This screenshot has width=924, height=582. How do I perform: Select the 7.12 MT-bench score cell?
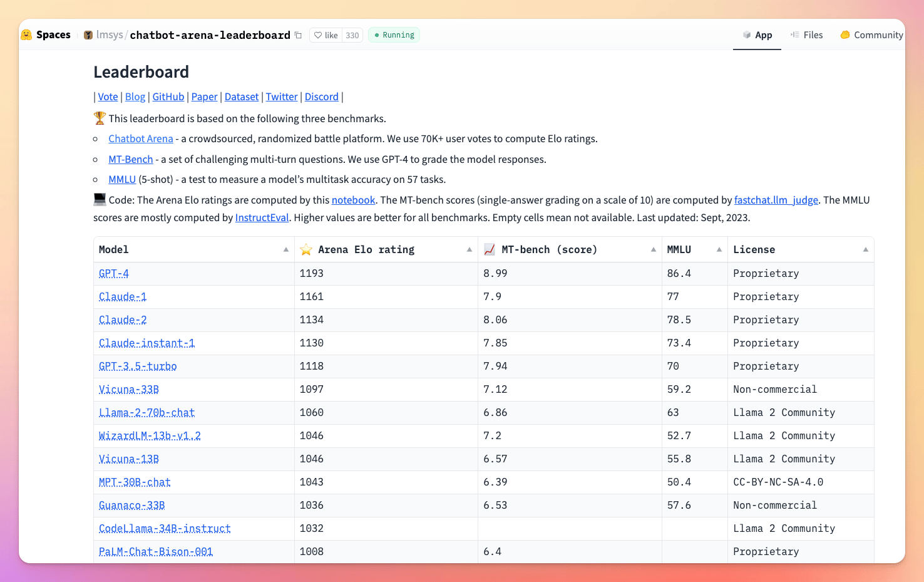click(570, 390)
